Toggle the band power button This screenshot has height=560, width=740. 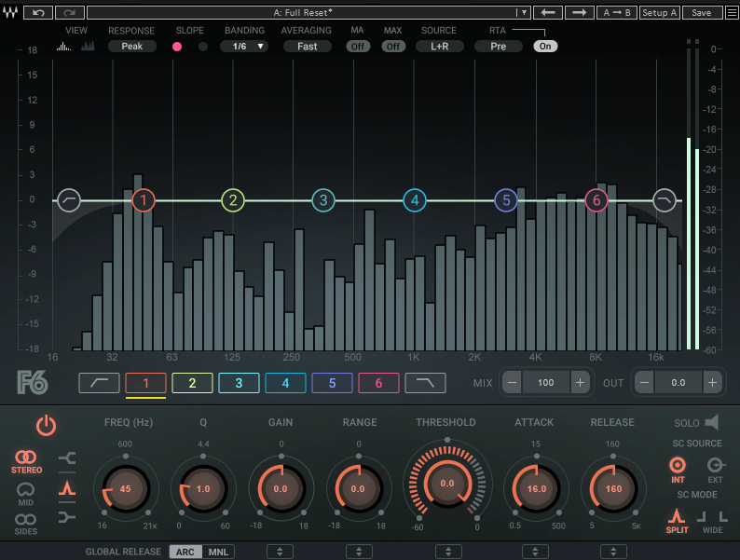46,427
